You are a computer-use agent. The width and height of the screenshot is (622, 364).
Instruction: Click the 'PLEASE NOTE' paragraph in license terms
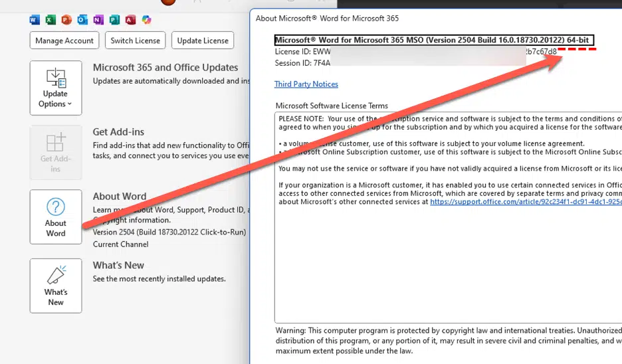point(450,123)
